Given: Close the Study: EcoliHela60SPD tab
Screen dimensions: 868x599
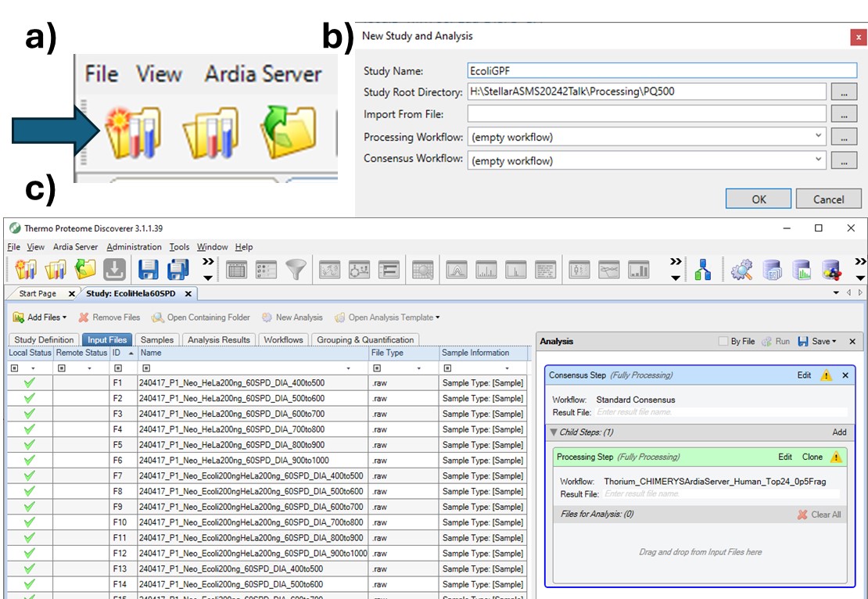Looking at the screenshot, I should [188, 294].
